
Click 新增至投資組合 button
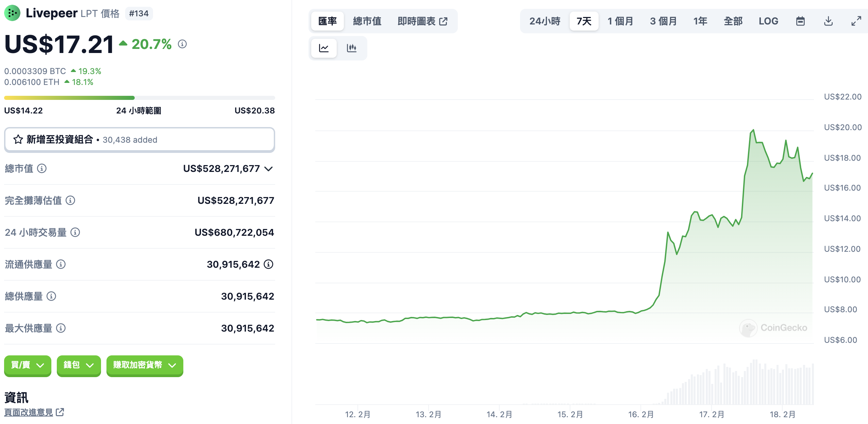pos(139,140)
